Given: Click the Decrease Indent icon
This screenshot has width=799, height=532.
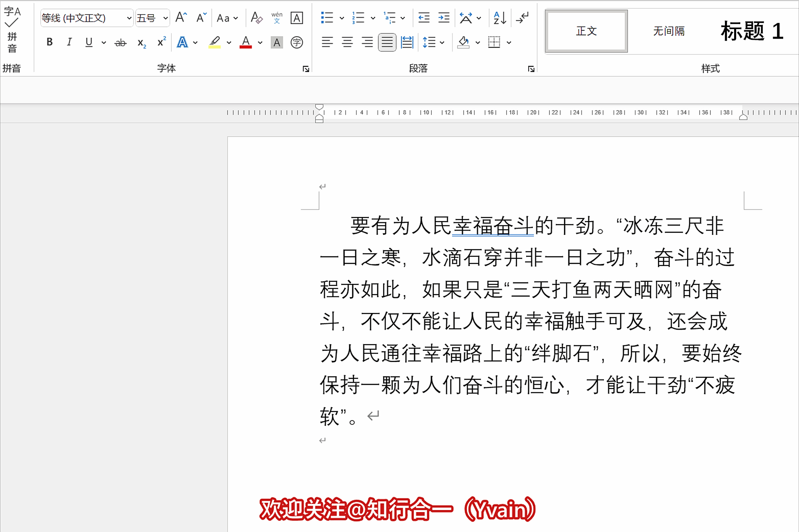Looking at the screenshot, I should (x=424, y=18).
